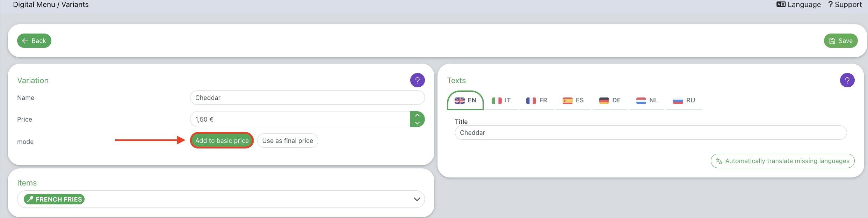Open Texts panel help question mark icon
Screen dimensions: 868x218
(x=847, y=80)
